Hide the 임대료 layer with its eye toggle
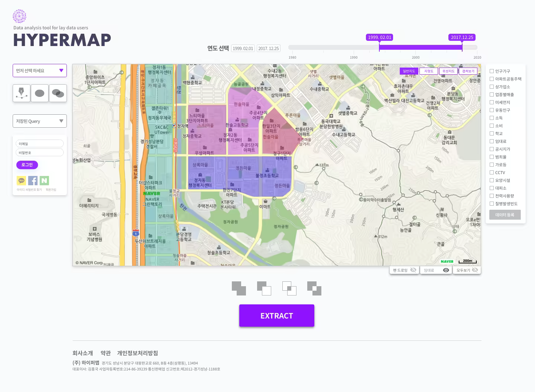Viewport: 535px width, 392px height. pos(446,270)
